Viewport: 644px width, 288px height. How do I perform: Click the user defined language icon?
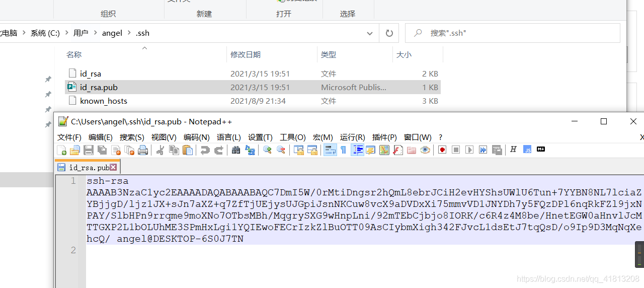click(x=371, y=150)
